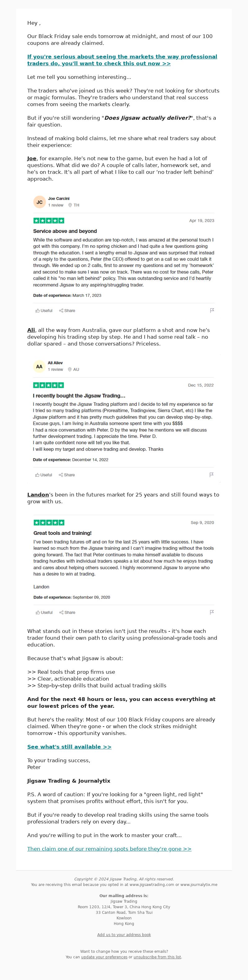Click the Useful thumbs-up icon on Joe's review

pos(38,311)
